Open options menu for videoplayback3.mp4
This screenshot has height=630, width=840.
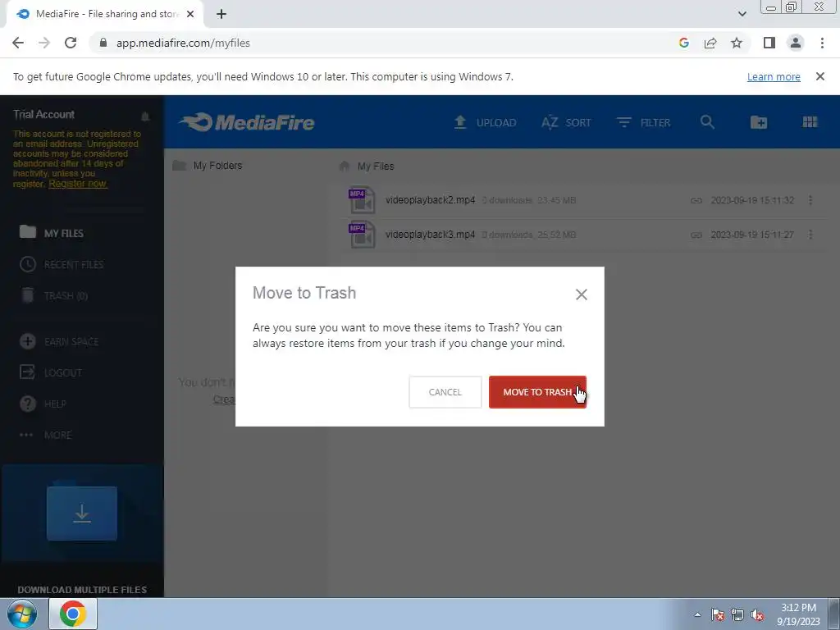[810, 235]
